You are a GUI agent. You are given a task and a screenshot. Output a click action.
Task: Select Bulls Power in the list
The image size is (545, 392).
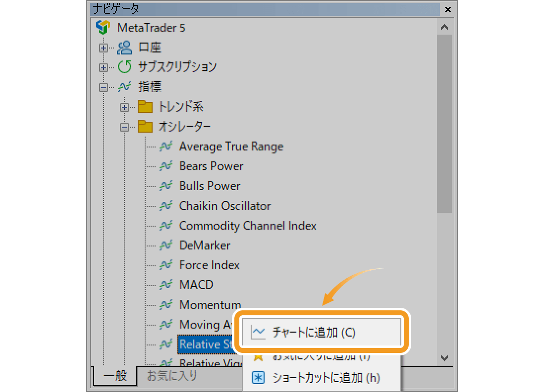[210, 186]
